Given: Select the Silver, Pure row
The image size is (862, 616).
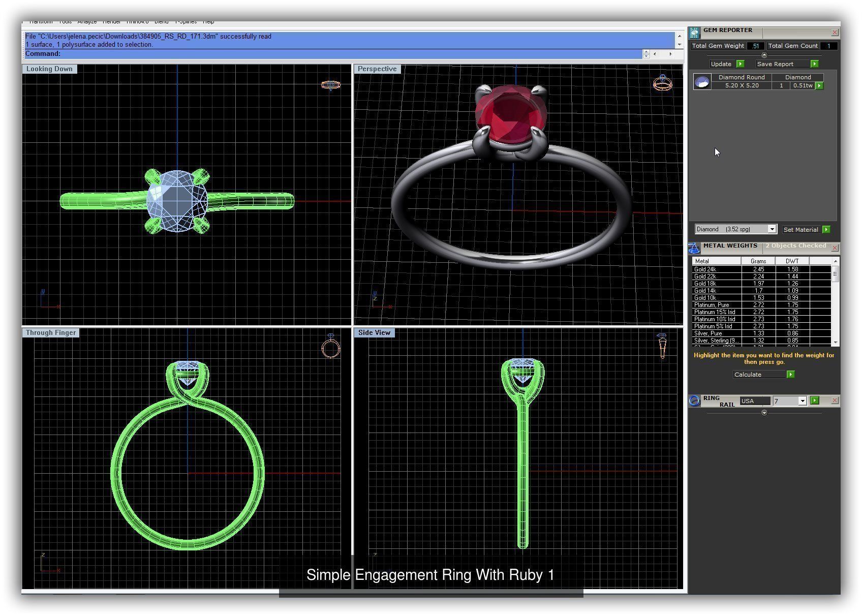Looking at the screenshot, I should click(761, 333).
